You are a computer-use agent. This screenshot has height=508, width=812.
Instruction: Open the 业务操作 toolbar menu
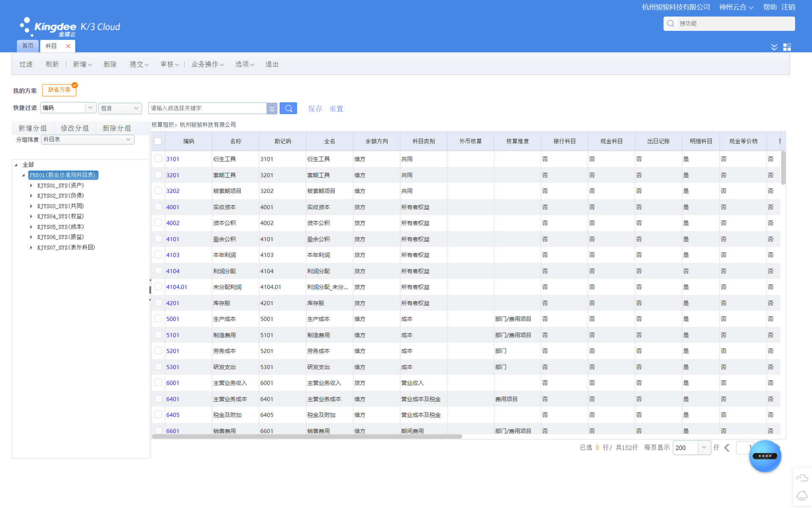pyautogui.click(x=208, y=64)
